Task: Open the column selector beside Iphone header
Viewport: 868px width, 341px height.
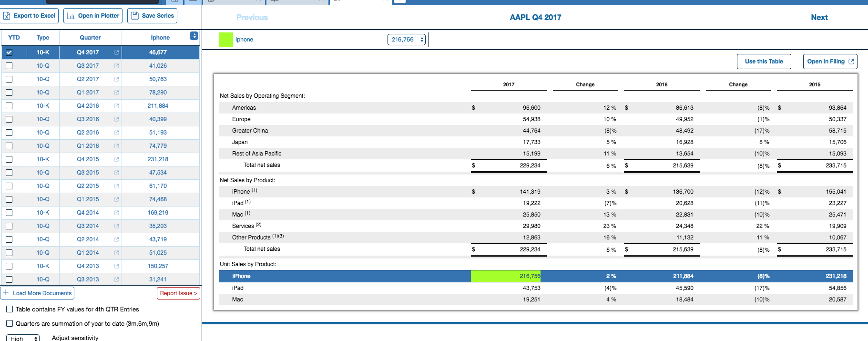Action: pos(194,36)
